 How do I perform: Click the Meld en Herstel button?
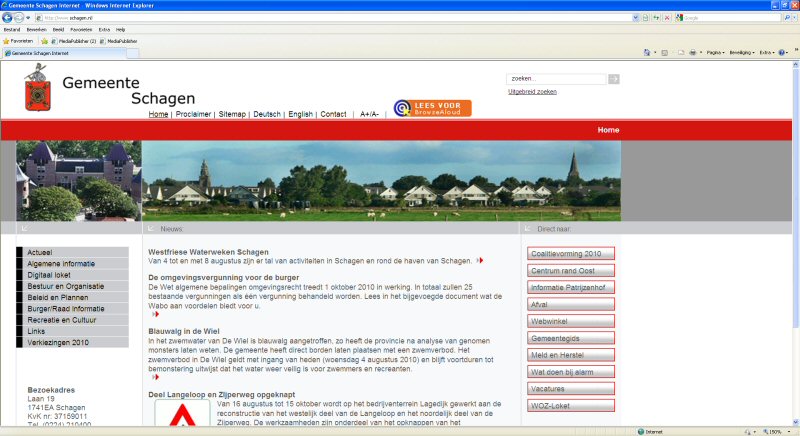570,355
